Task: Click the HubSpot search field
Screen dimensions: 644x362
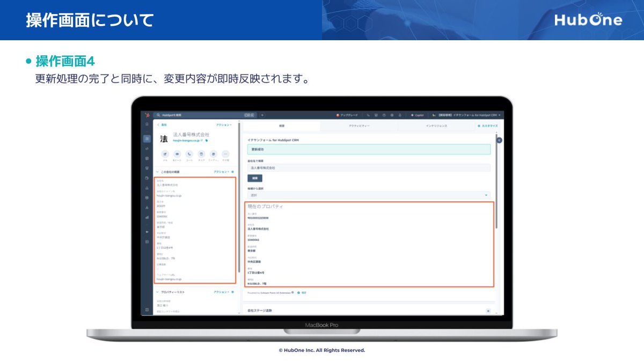Action: point(205,115)
